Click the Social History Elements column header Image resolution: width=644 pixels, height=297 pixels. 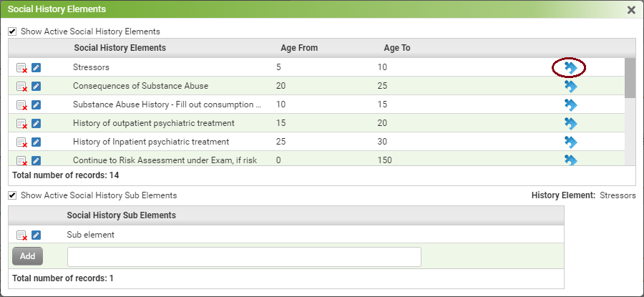pyautogui.click(x=120, y=48)
